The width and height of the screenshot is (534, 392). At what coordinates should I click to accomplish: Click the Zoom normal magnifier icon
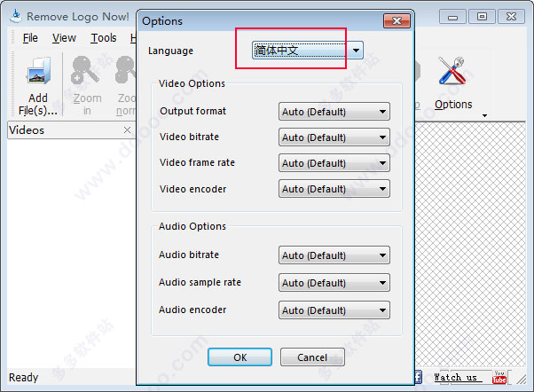(x=126, y=70)
